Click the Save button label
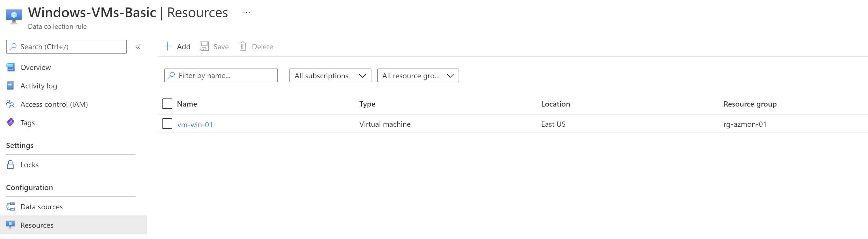This screenshot has width=868, height=239. (x=221, y=47)
